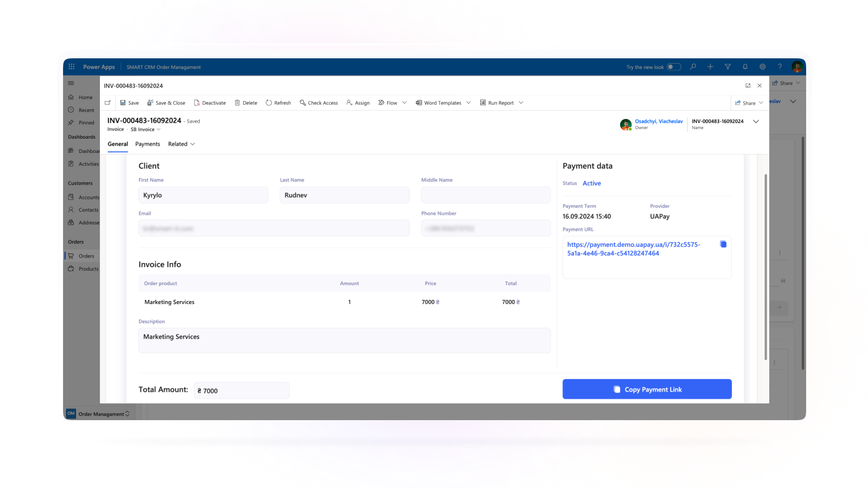Click Refresh in the command bar
The width and height of the screenshot is (868, 488).
(278, 103)
